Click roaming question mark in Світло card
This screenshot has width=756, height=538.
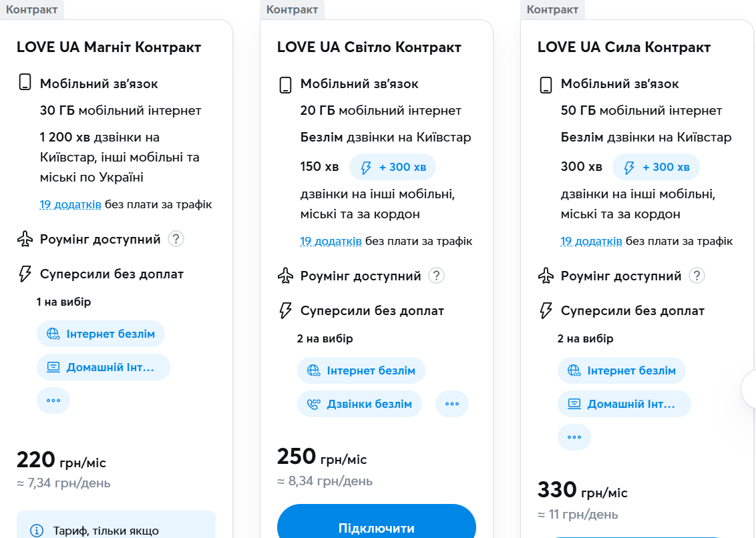click(436, 276)
